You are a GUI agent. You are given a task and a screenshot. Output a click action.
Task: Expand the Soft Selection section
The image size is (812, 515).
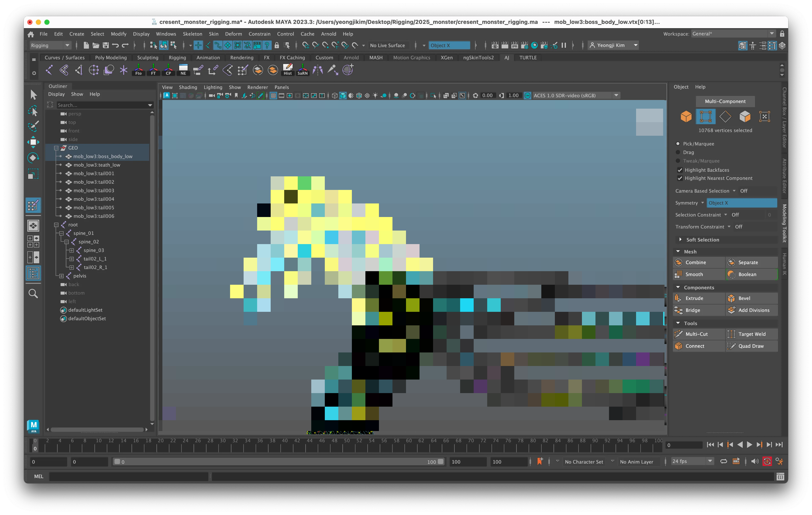tap(680, 239)
